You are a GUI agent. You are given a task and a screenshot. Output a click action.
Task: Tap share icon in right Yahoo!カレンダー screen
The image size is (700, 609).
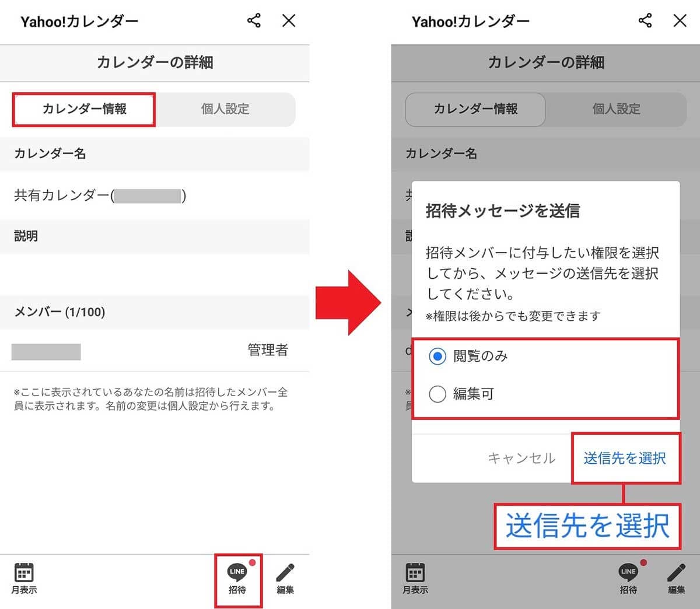pyautogui.click(x=645, y=21)
